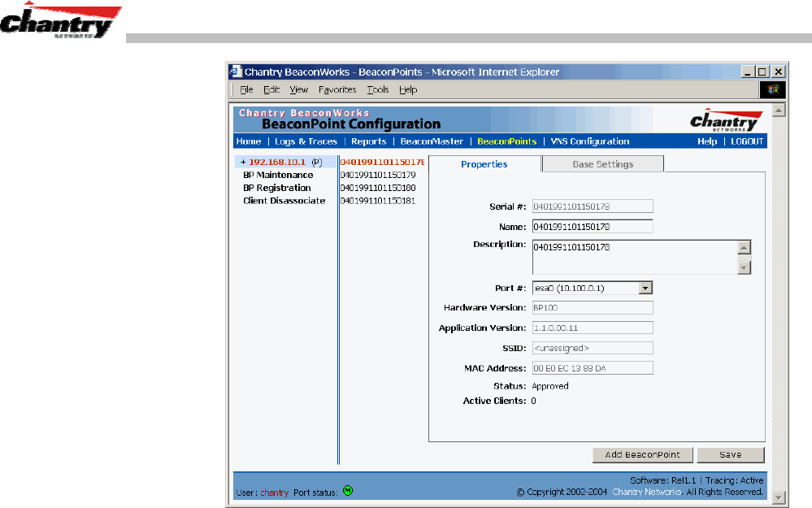Click the Name input field
Image resolution: width=812 pixels, height=508 pixels.
(593, 226)
